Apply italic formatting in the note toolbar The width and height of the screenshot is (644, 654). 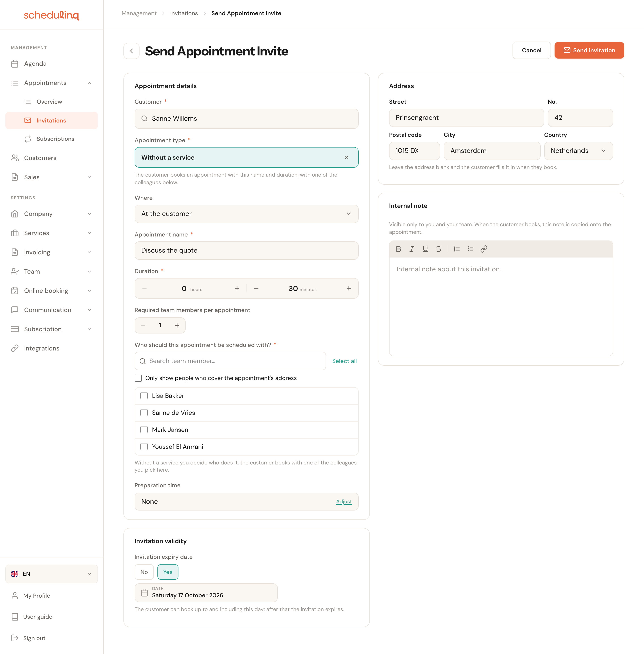tap(412, 249)
